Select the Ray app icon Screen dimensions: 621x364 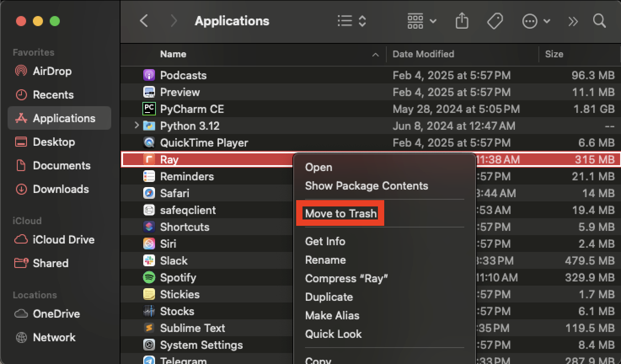(x=149, y=159)
